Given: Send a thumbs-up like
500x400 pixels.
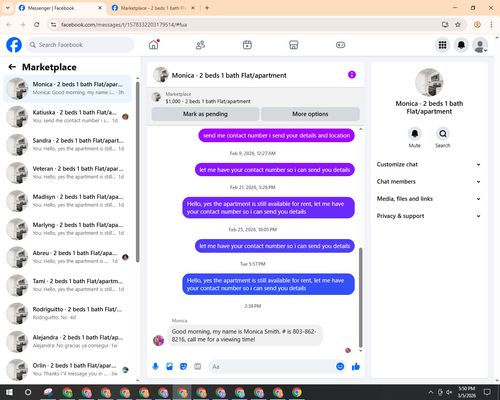Looking at the screenshot, I should pyautogui.click(x=356, y=367).
